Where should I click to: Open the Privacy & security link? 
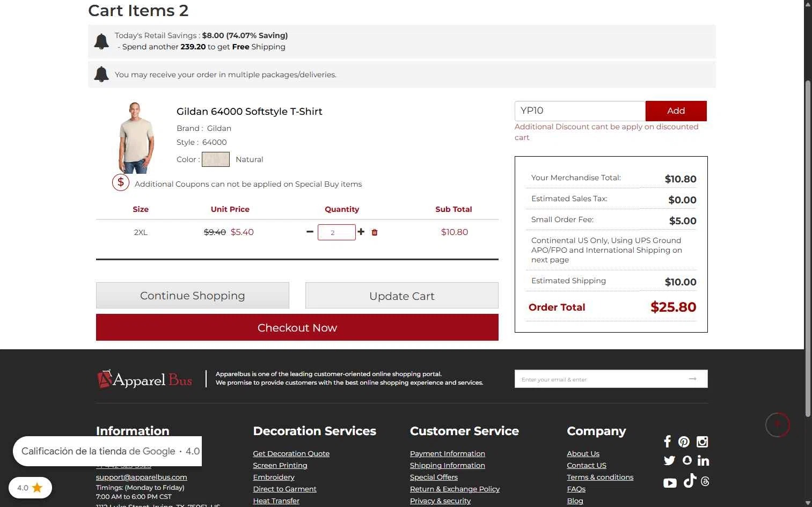pyautogui.click(x=440, y=501)
